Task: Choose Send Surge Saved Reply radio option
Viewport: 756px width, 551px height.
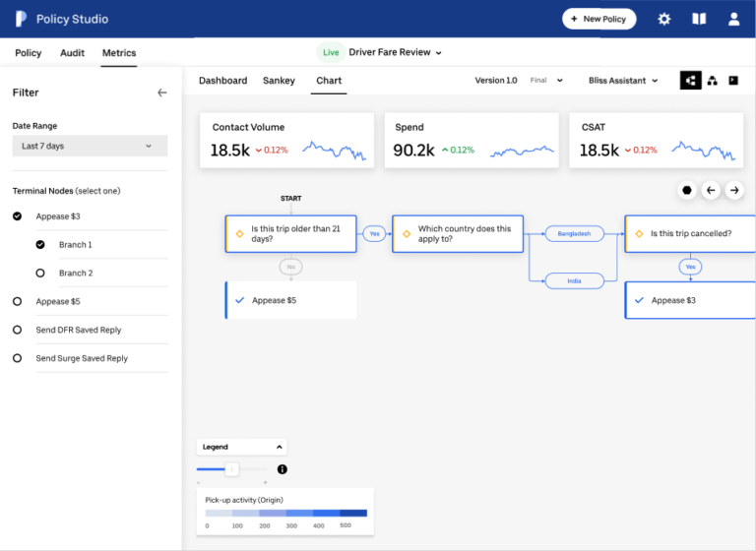Action: point(17,358)
